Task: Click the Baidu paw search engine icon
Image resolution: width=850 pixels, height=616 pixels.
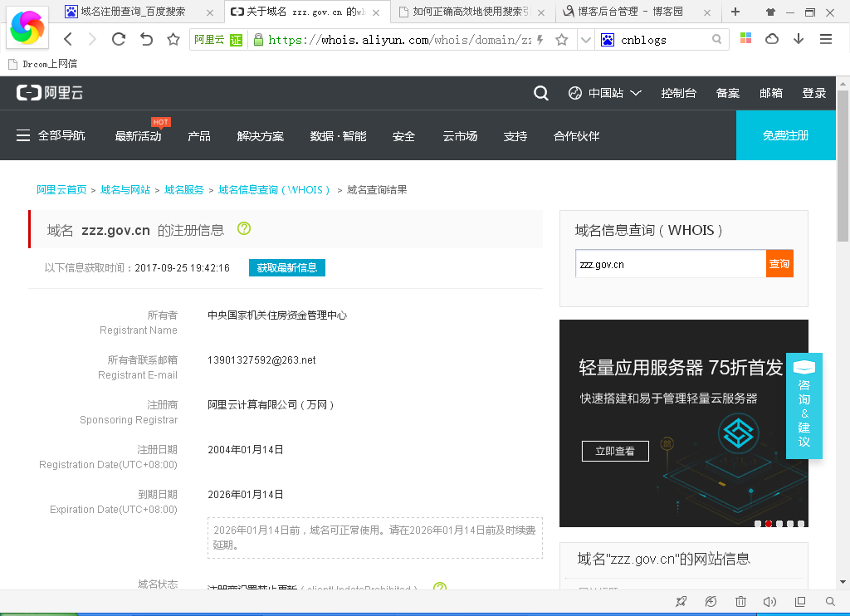Action: point(608,40)
